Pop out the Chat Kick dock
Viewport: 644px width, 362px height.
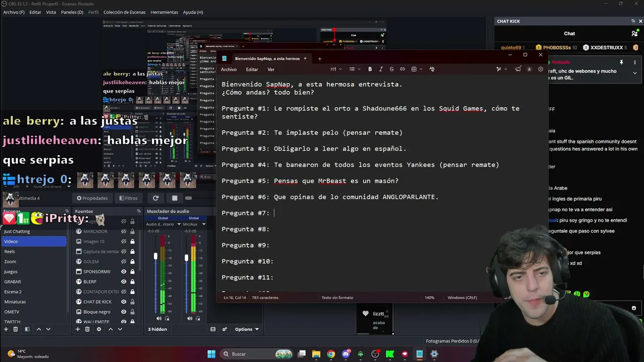click(633, 21)
